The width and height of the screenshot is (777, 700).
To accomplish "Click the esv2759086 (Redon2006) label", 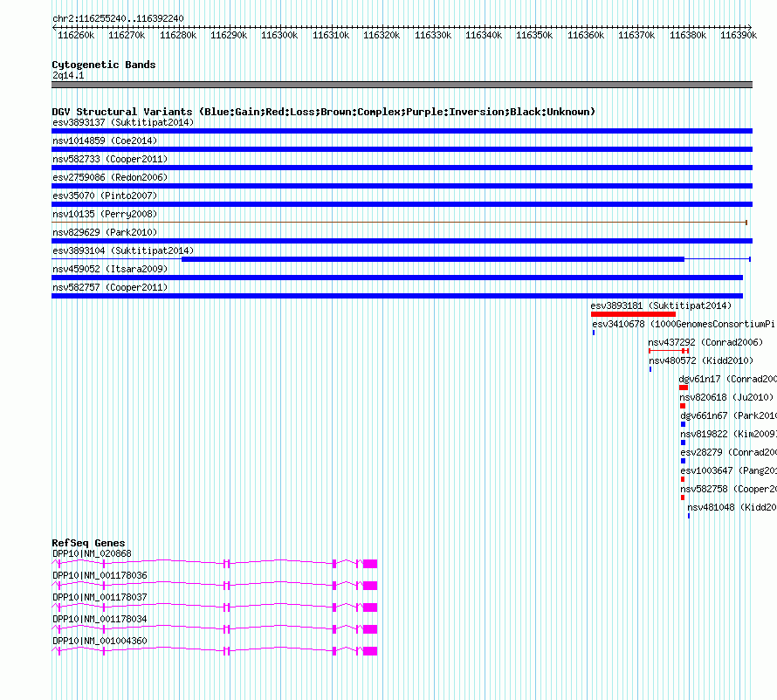I will click(x=110, y=177).
